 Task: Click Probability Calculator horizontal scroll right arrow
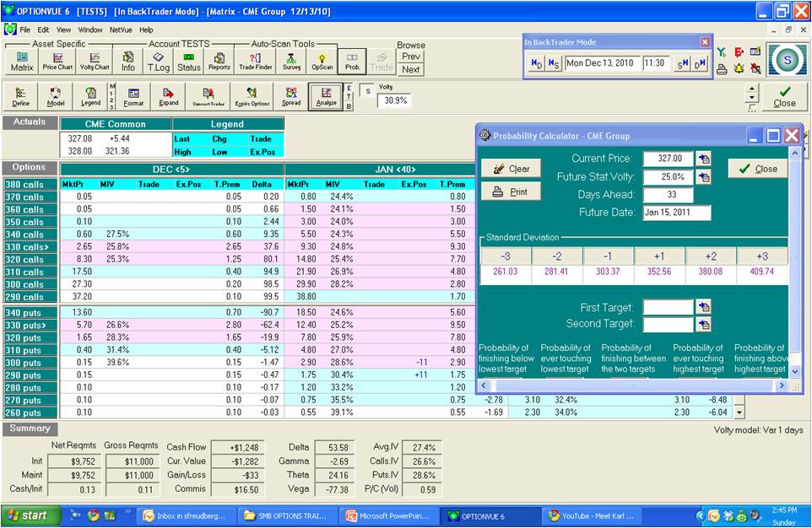pos(782,385)
